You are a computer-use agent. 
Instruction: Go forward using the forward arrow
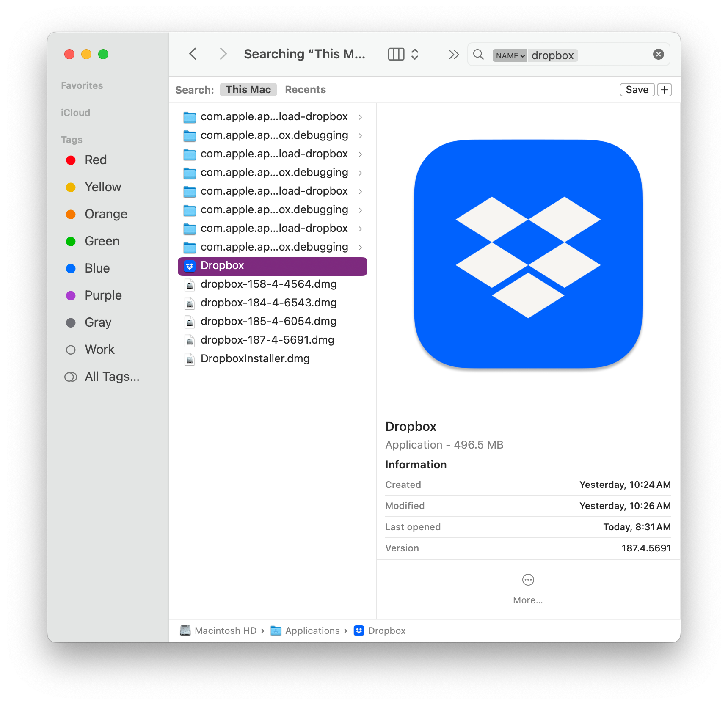[223, 54]
